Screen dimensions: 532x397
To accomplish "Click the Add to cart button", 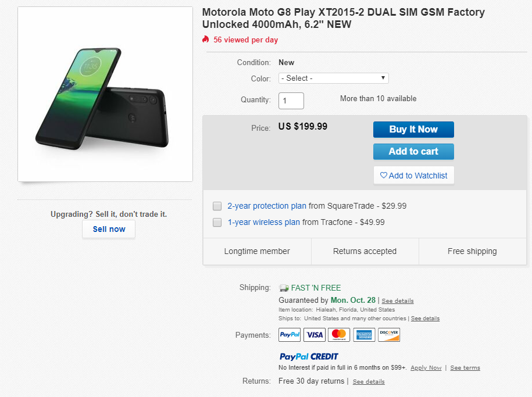I will 413,152.
